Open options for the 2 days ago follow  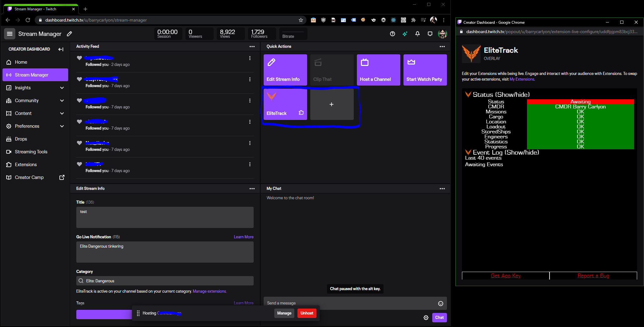coord(250,58)
